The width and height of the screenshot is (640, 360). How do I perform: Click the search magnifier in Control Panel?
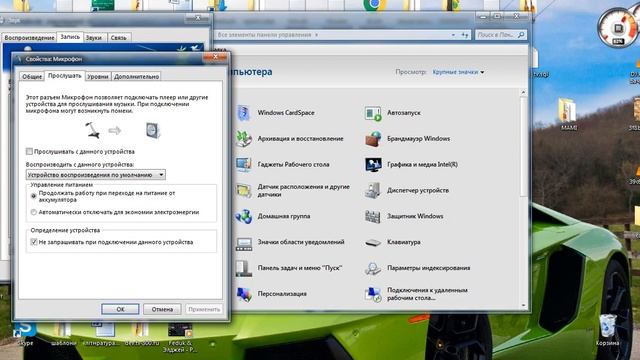(x=521, y=35)
